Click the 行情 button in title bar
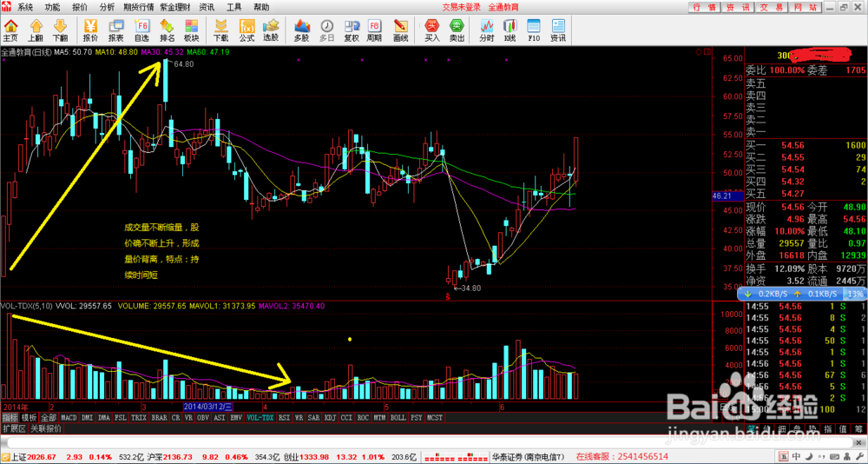The height and width of the screenshot is (464, 868). click(705, 7)
